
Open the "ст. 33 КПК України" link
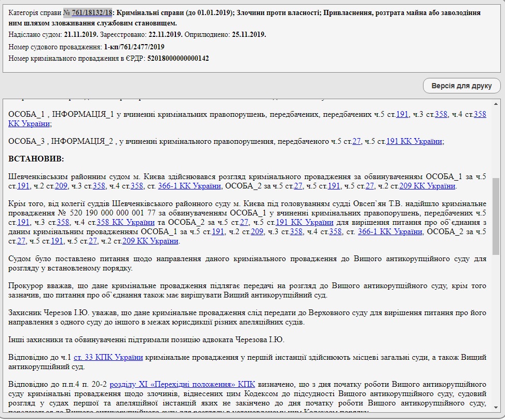108,357
